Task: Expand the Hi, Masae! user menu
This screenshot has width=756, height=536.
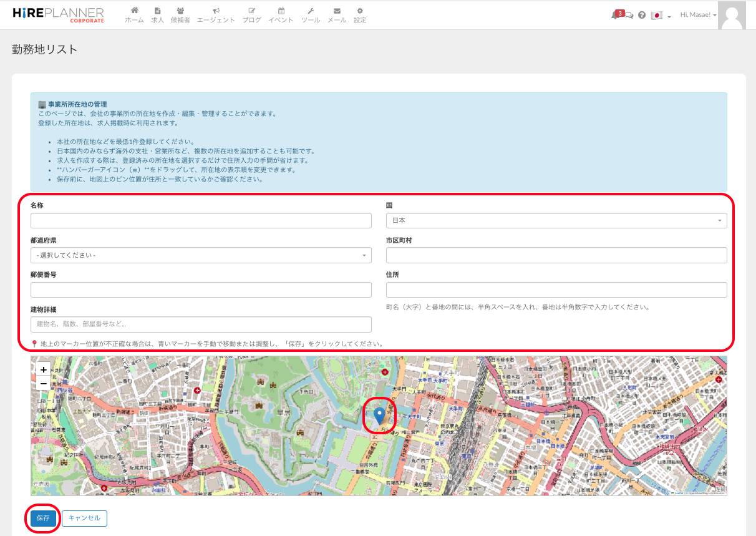Action: coord(698,15)
